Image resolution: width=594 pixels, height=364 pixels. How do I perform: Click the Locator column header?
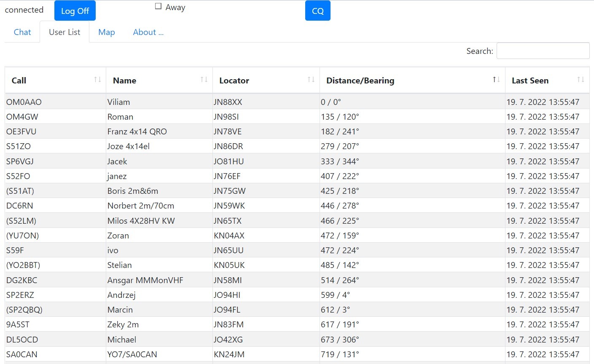266,80
